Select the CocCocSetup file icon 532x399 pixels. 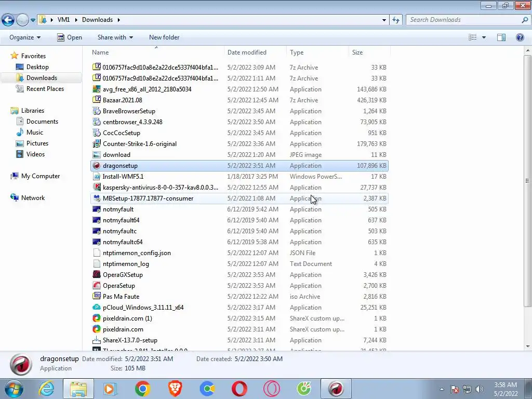pyautogui.click(x=97, y=132)
